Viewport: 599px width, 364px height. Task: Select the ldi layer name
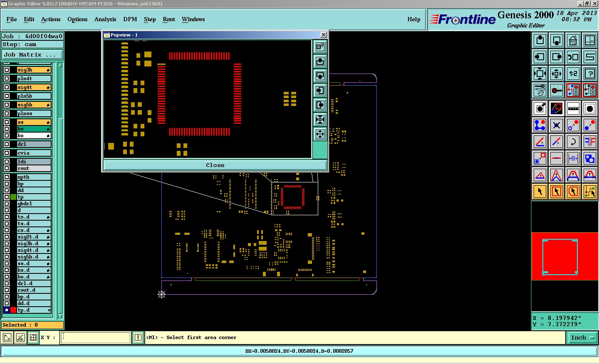(x=34, y=162)
